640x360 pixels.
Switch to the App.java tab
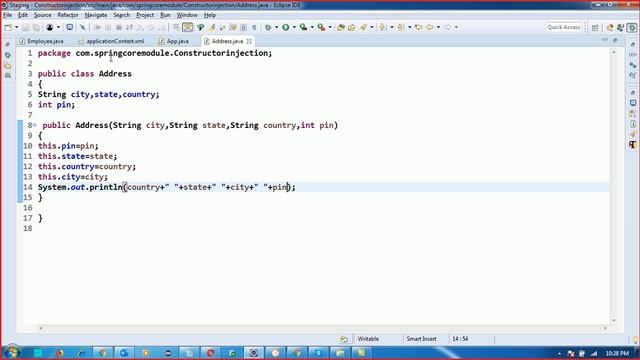[173, 41]
